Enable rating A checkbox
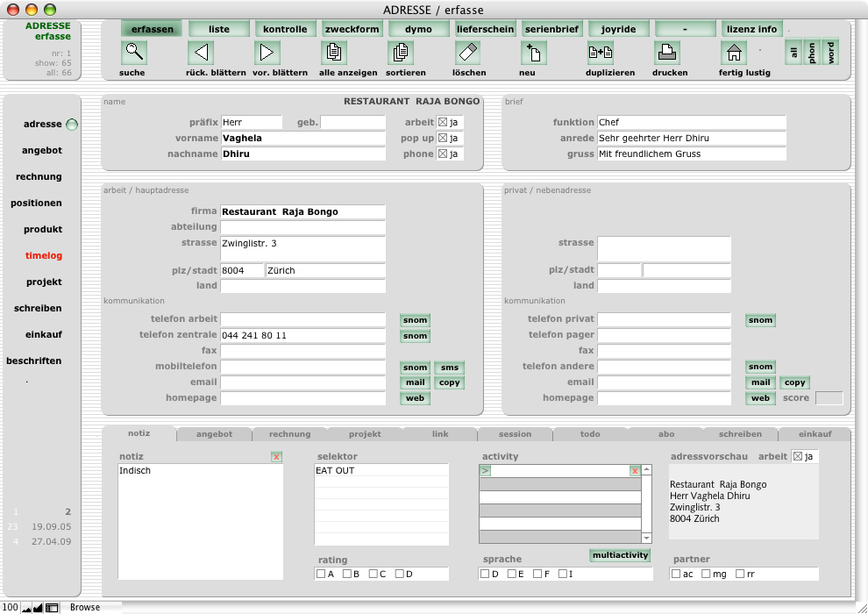The height and width of the screenshot is (614, 868). click(x=321, y=574)
